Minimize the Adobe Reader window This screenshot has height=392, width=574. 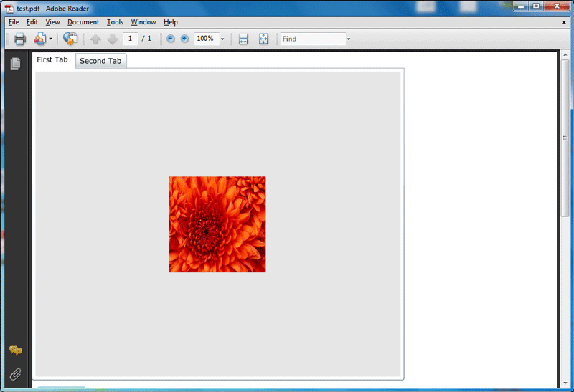[521, 6]
